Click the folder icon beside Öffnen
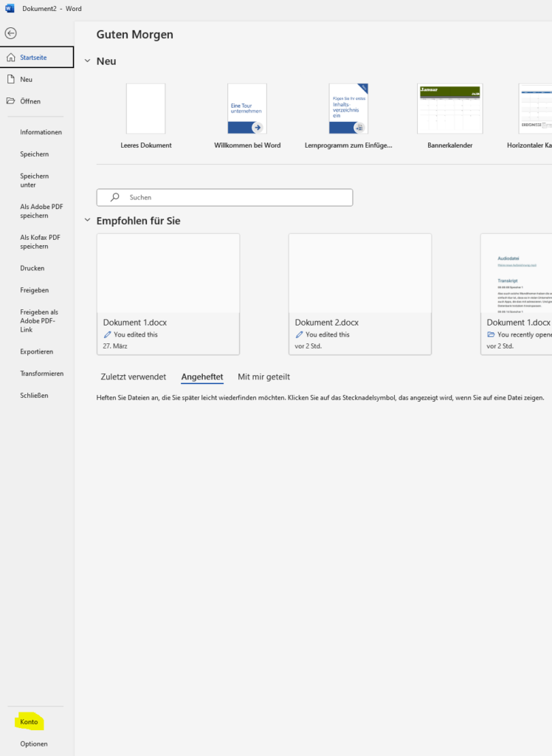The image size is (552, 756). [x=10, y=100]
